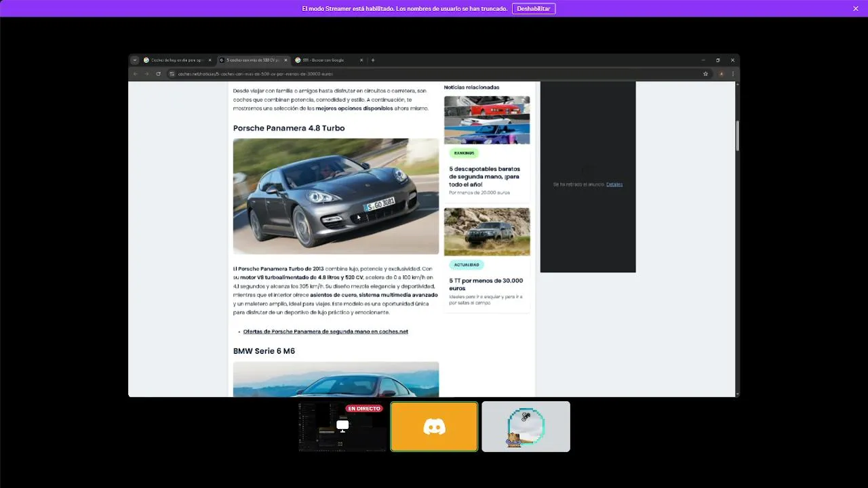Go forward in the browser
The height and width of the screenshot is (488, 868).
146,73
